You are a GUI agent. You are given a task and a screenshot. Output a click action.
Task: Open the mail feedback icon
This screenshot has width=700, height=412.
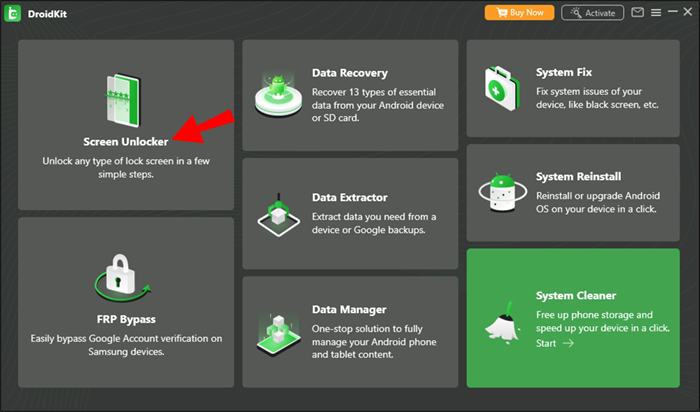click(x=638, y=12)
